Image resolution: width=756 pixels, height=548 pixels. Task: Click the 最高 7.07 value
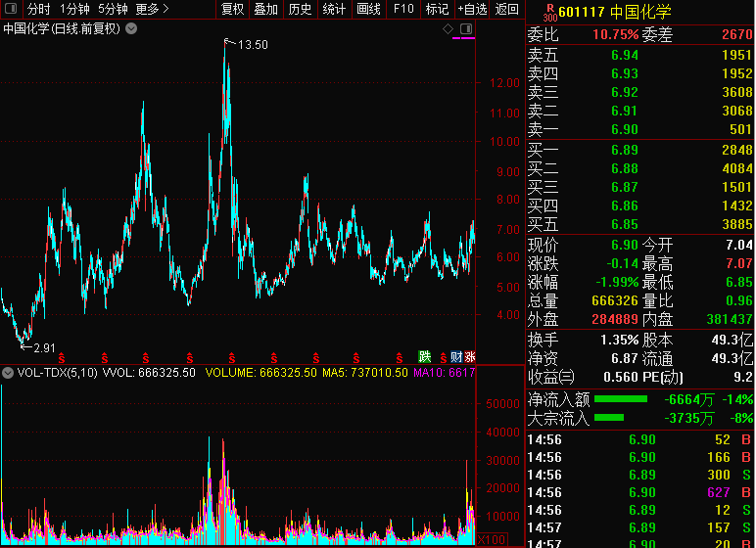tap(739, 263)
